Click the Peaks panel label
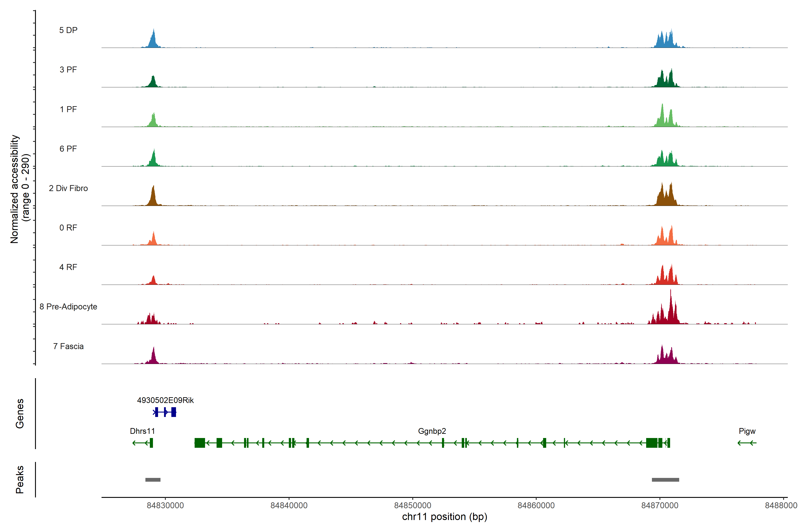Image resolution: width=798 pixels, height=532 pixels. (20, 479)
